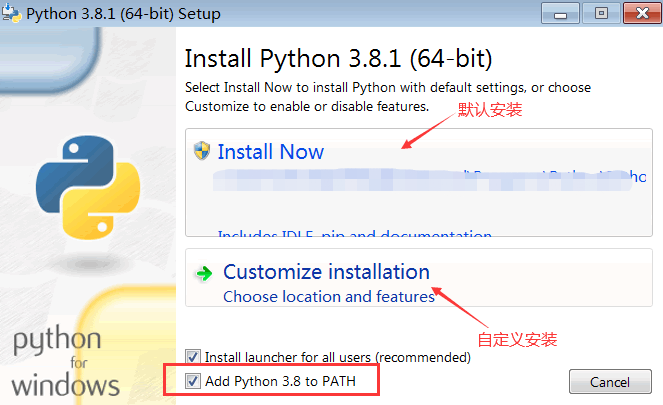Close the Python Setup window

642,14
